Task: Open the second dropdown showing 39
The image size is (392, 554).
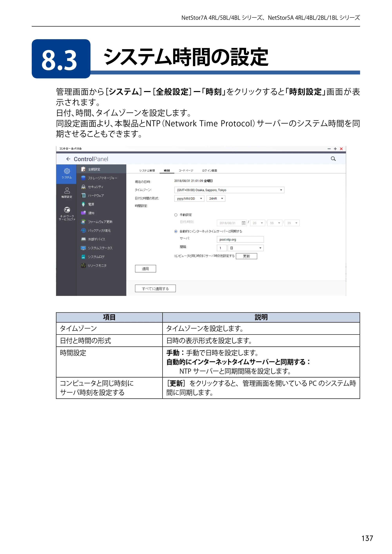Action: 292,223
